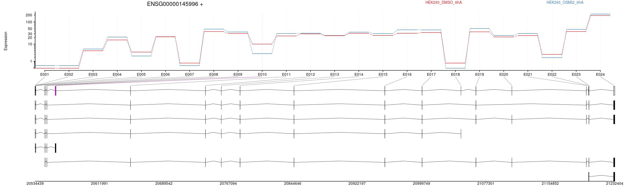Click y-axis tick value 20
Image resolution: width=644 pixels, height=188 pixels.
[x=30, y=38]
